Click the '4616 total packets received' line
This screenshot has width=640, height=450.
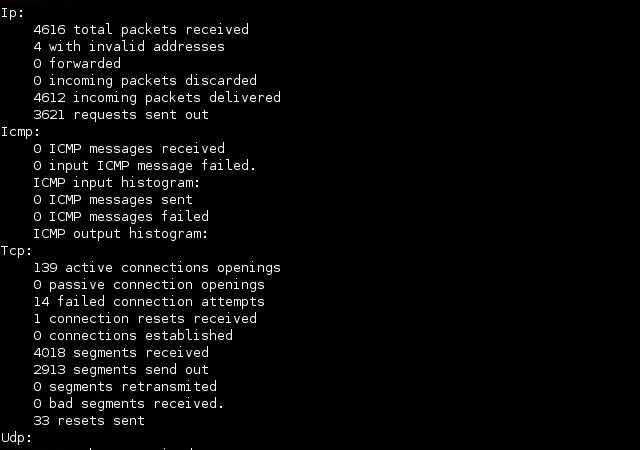pyautogui.click(x=141, y=29)
